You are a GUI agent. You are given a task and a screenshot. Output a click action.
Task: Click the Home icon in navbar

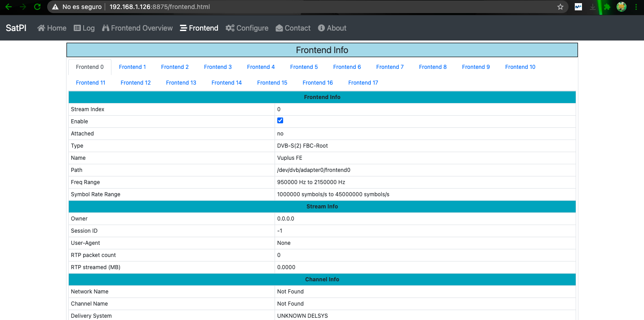[x=41, y=28]
